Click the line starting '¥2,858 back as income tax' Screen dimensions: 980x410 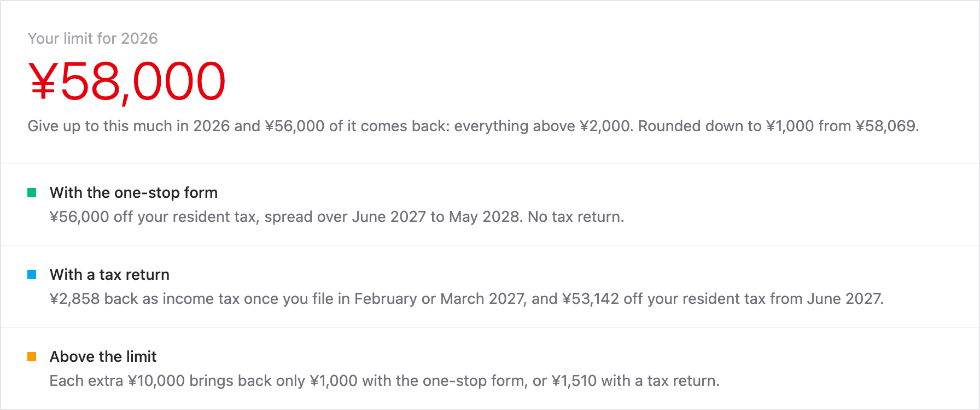tap(466, 299)
